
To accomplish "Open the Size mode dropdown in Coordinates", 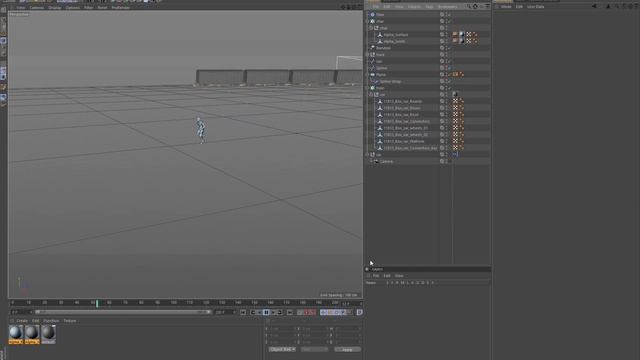I will pyautogui.click(x=314, y=349).
